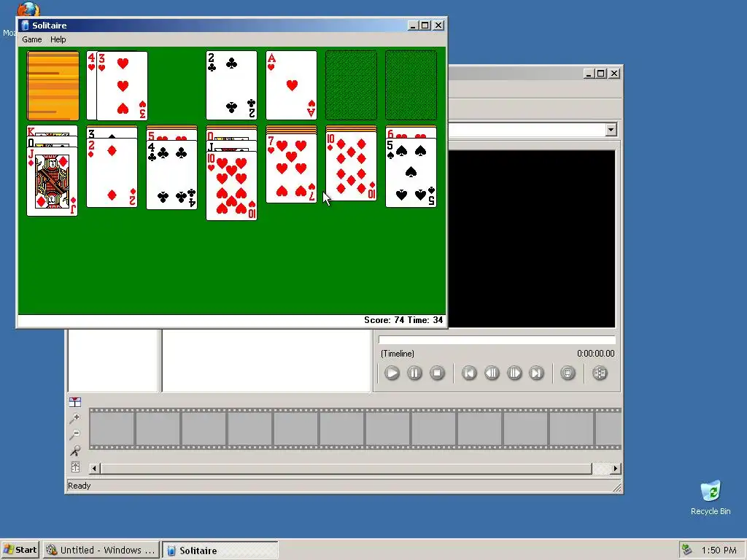Open the Game menu in Solitaire
The image size is (747, 560).
[x=32, y=39]
